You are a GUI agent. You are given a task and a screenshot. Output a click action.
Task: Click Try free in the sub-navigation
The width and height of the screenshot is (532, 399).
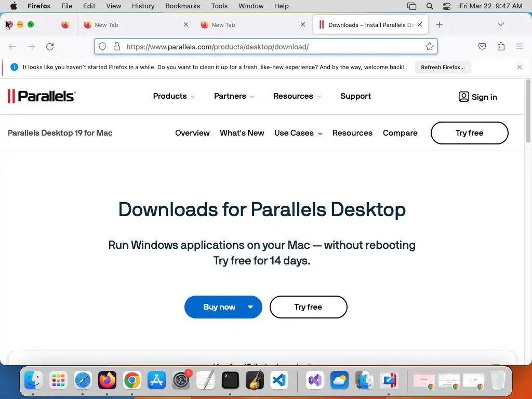tap(469, 133)
